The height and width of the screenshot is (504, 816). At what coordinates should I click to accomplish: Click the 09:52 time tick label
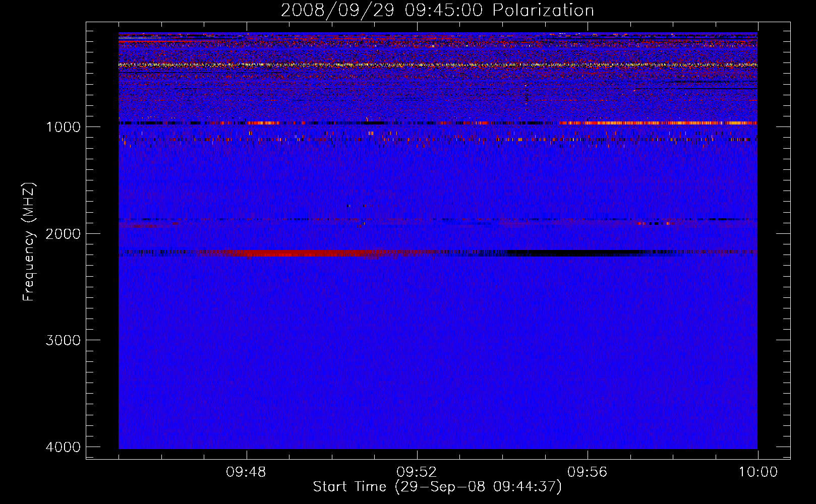(417, 472)
